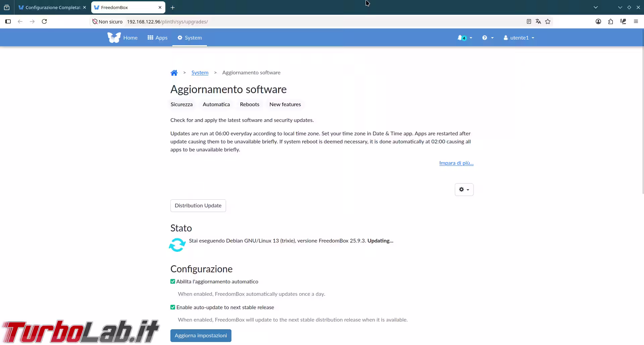The width and height of the screenshot is (644, 345).
Task: Toggle the browser sidebar panel
Action: pyautogui.click(x=8, y=21)
